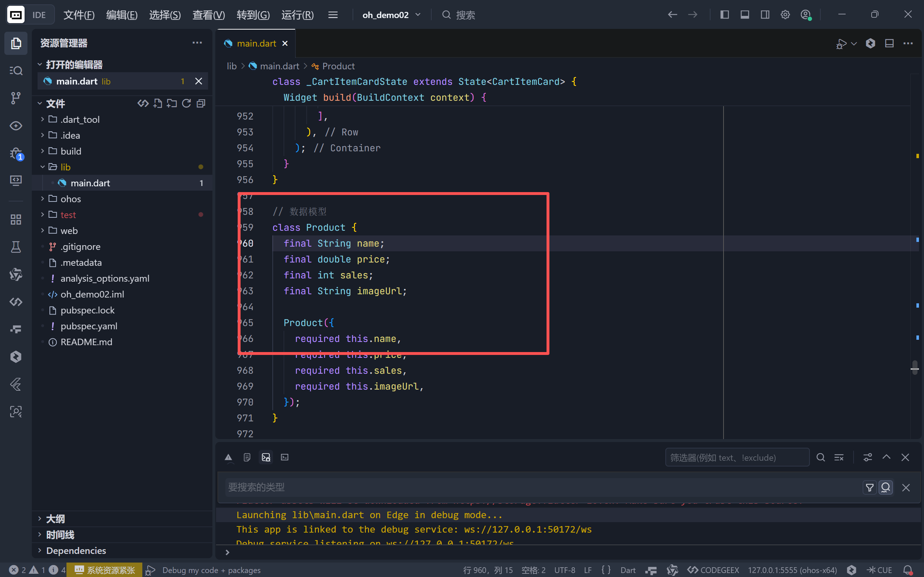Expand the ohos folder
Viewport: 924px width, 577px height.
pos(70,199)
